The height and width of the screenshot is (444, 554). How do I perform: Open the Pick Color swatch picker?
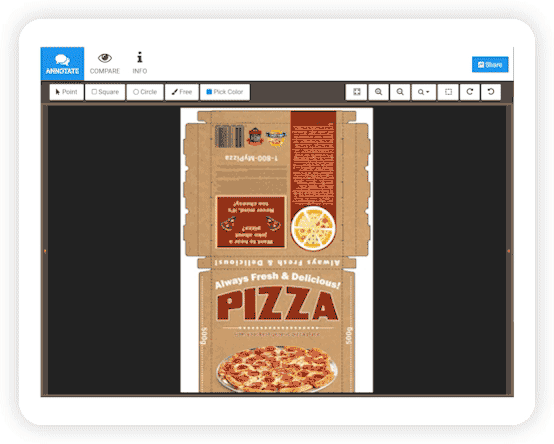pos(225,92)
